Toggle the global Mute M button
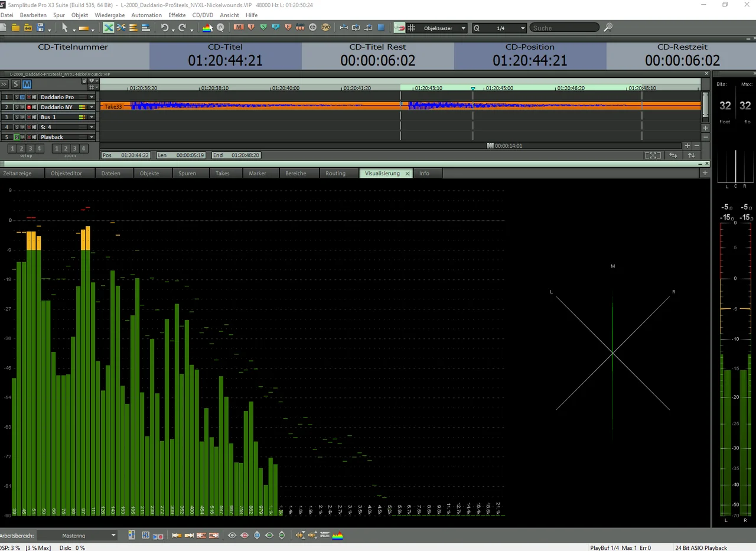756x551 pixels. tap(27, 84)
